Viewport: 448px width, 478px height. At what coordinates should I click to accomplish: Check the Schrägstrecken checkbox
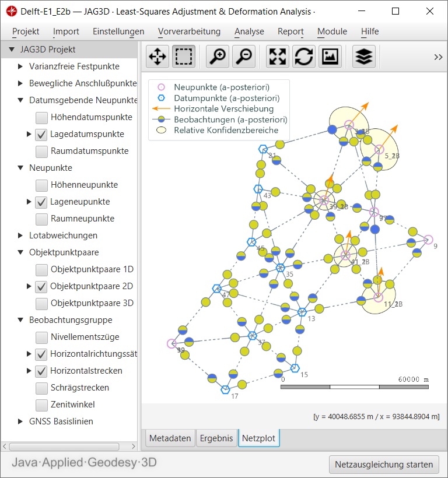coord(41,388)
